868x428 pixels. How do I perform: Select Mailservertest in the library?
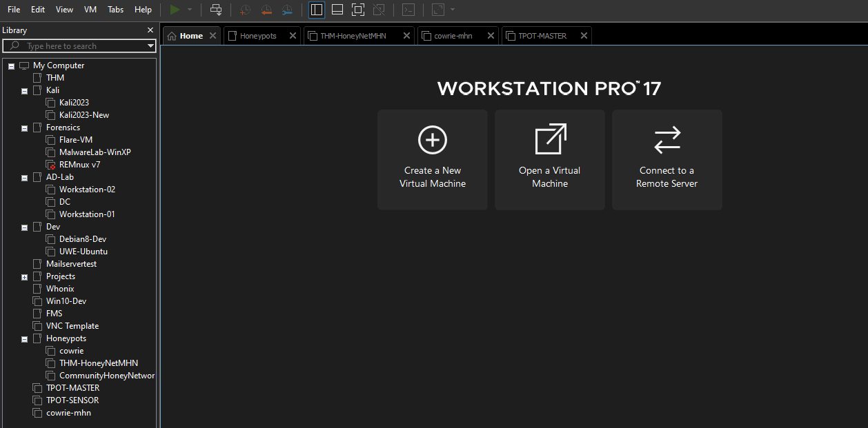(x=71, y=264)
